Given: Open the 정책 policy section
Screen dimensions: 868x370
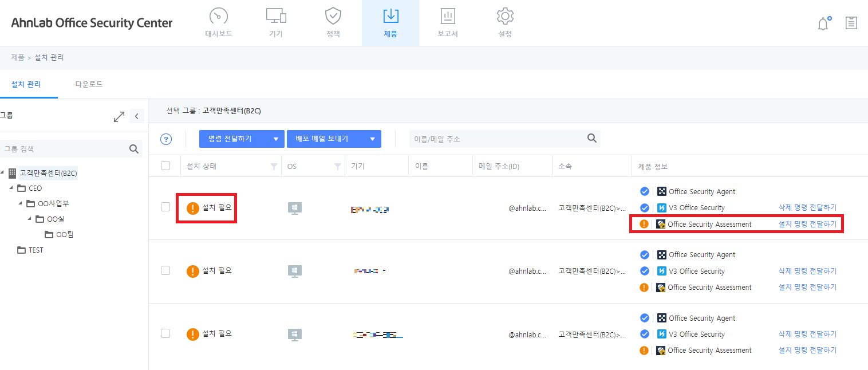Looking at the screenshot, I should pyautogui.click(x=333, y=23).
